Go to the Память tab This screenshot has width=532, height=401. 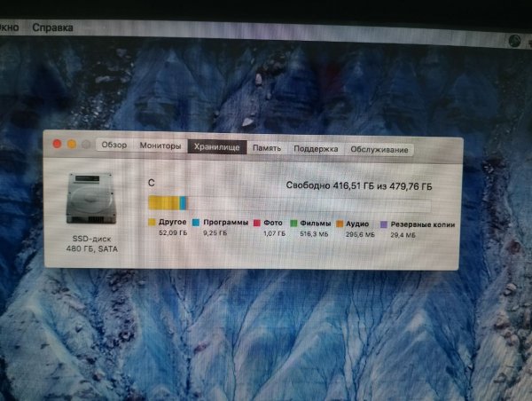pyautogui.click(x=267, y=148)
